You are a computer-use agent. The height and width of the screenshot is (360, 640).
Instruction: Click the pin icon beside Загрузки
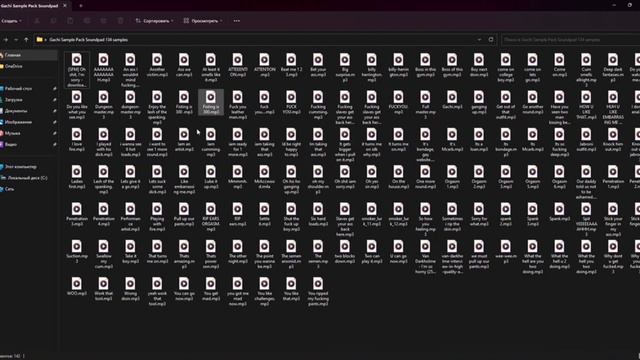(54, 100)
